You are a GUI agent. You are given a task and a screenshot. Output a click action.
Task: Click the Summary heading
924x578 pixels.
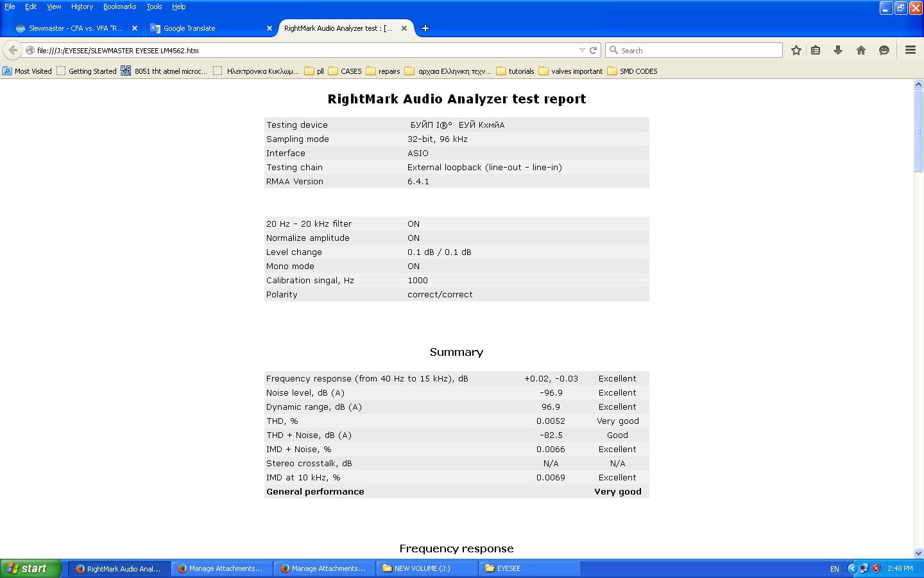(456, 352)
